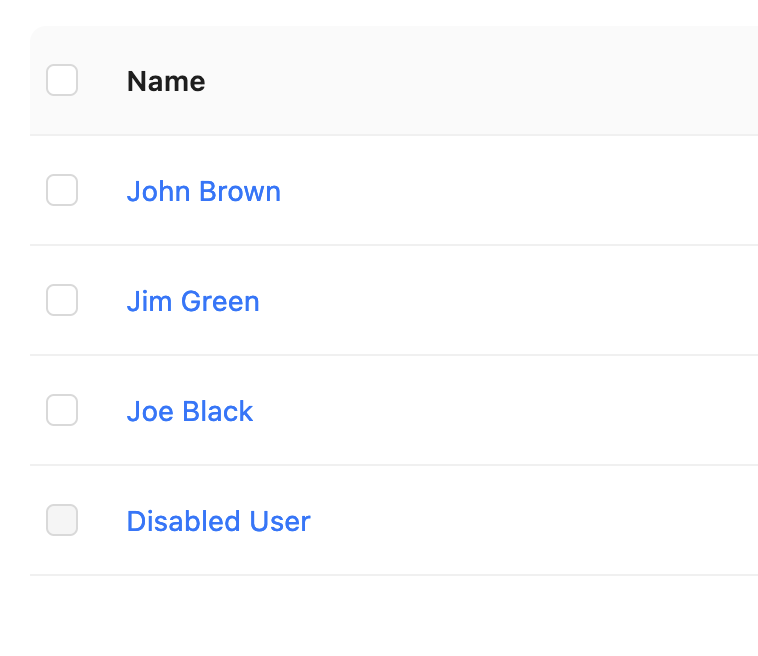Viewport: 758px width, 656px height.
Task: Follow the Jim Green name link
Action: (x=193, y=301)
